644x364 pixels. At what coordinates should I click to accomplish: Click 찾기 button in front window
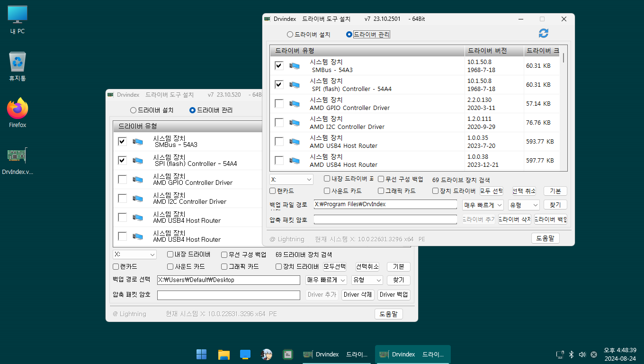point(555,205)
